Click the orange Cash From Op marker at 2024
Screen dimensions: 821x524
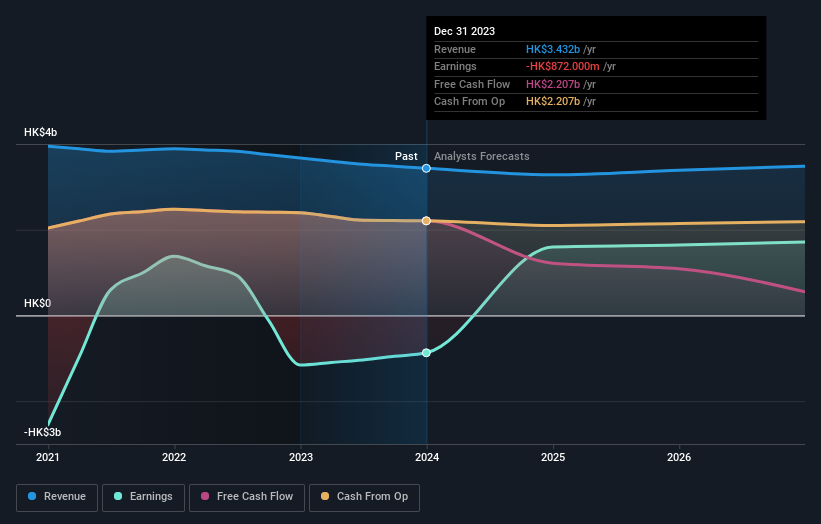(x=426, y=221)
